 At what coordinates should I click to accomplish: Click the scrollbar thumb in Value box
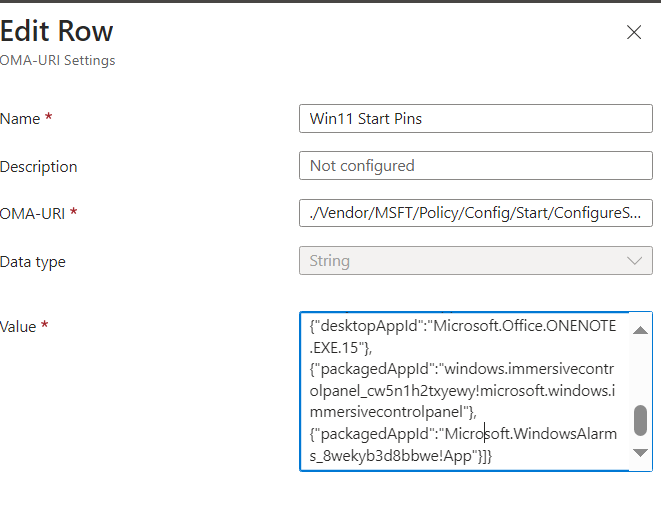pos(640,420)
